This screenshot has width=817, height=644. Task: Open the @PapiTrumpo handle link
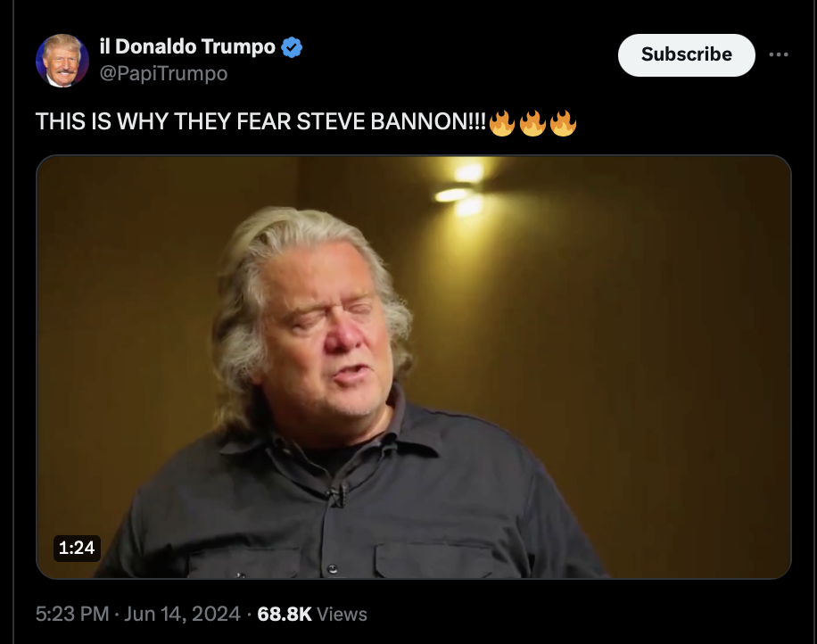tap(163, 73)
